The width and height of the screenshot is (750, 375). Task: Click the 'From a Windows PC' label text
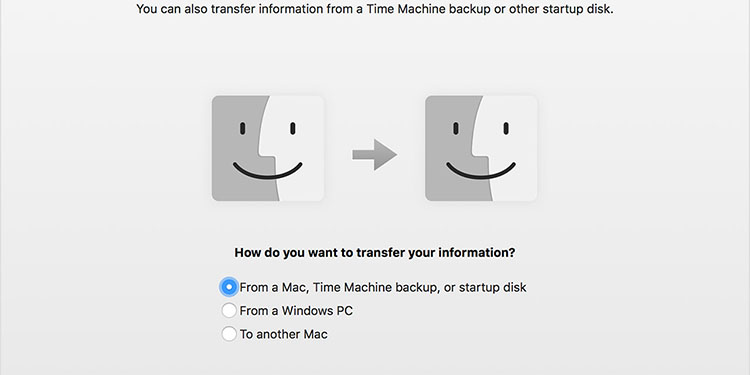coord(296,311)
